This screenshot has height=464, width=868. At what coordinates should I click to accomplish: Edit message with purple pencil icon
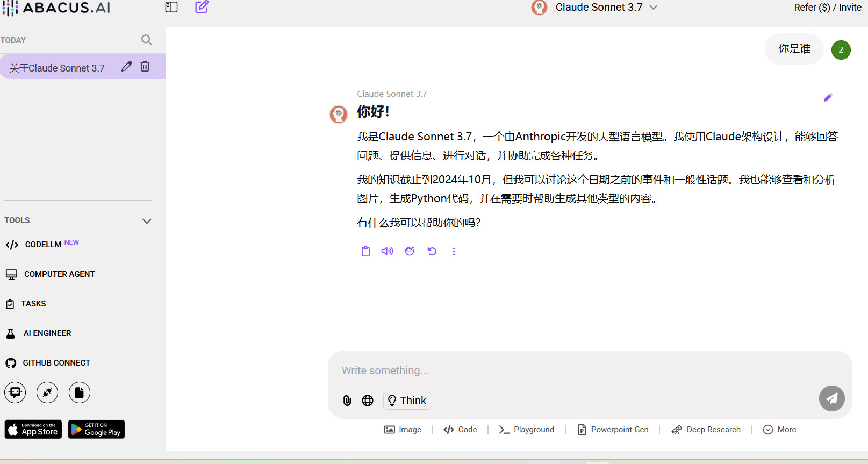pos(828,97)
